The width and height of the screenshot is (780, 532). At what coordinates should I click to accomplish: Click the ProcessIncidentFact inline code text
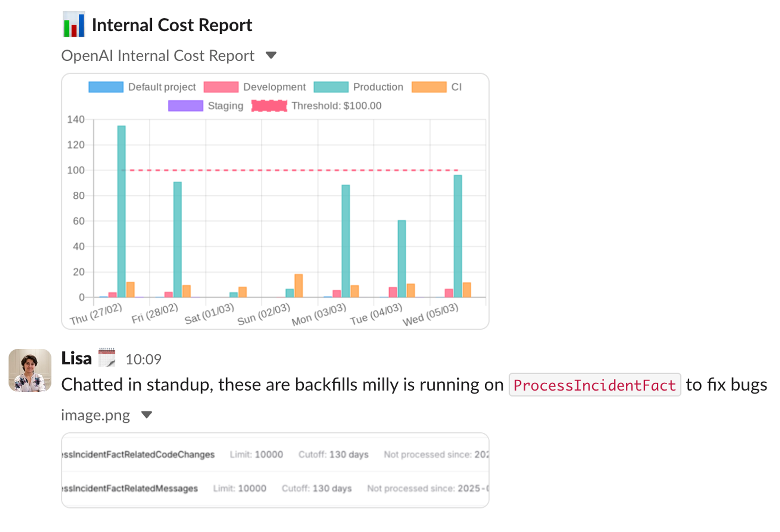pos(594,385)
